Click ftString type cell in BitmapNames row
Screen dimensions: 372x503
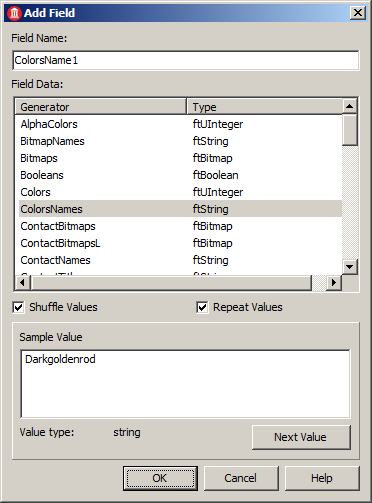(210, 141)
